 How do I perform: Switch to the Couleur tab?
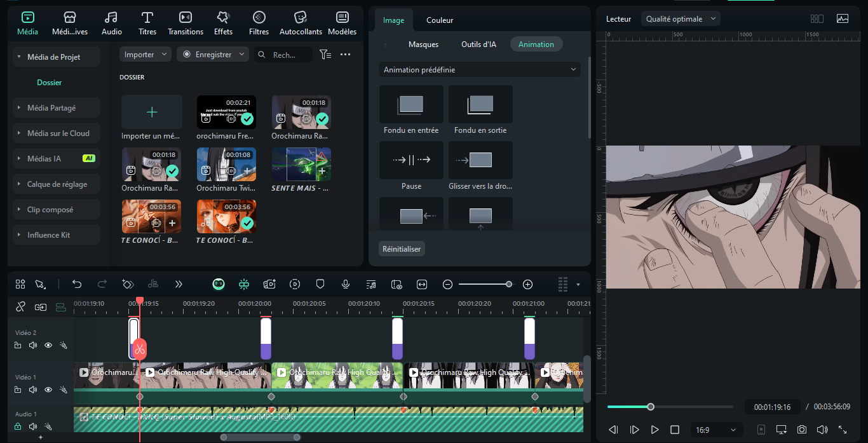(440, 20)
